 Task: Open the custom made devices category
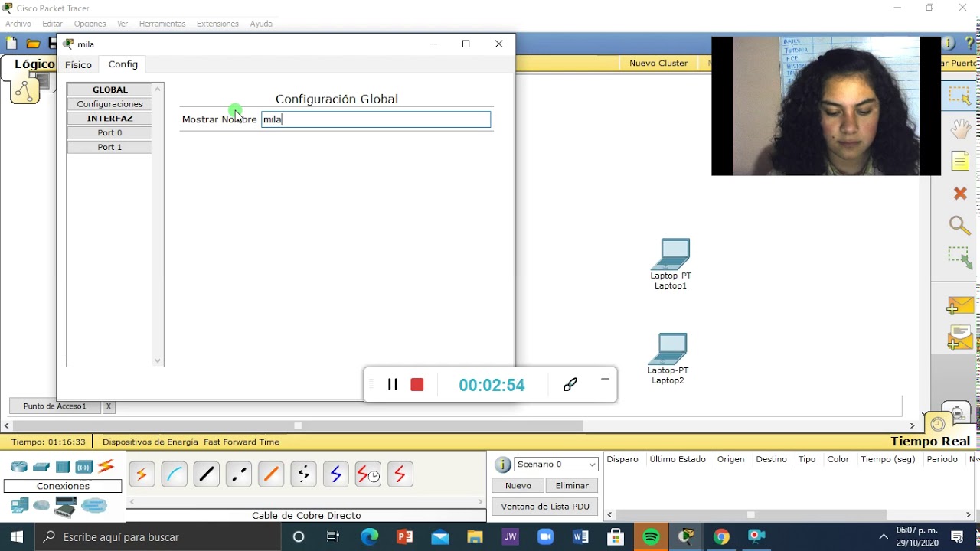coord(65,507)
